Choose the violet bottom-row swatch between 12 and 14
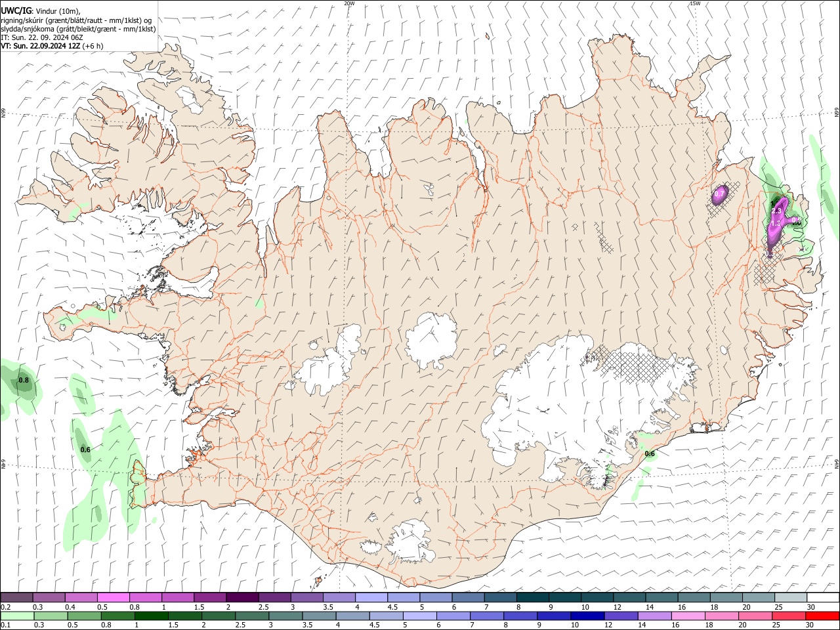 point(620,616)
